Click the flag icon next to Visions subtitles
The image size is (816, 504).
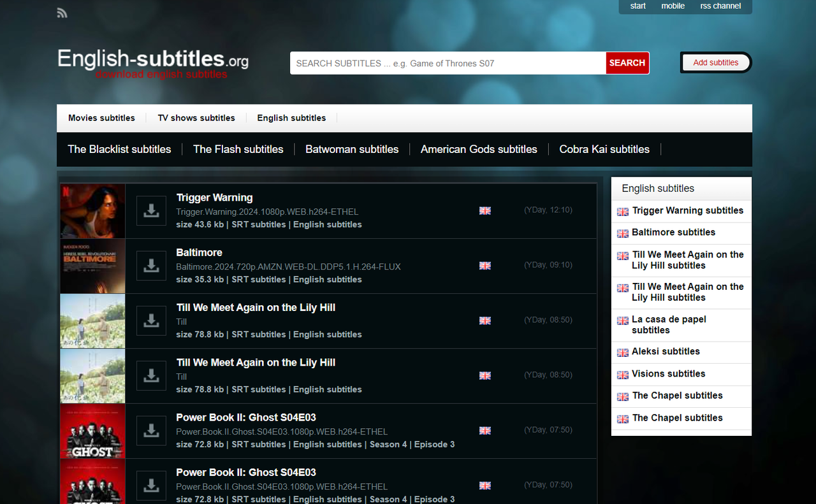pos(622,375)
